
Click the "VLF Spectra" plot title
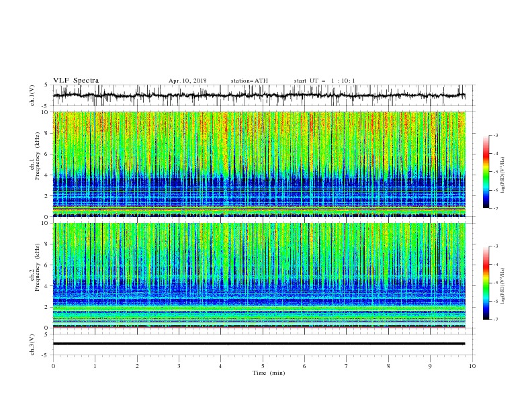[x=76, y=81]
